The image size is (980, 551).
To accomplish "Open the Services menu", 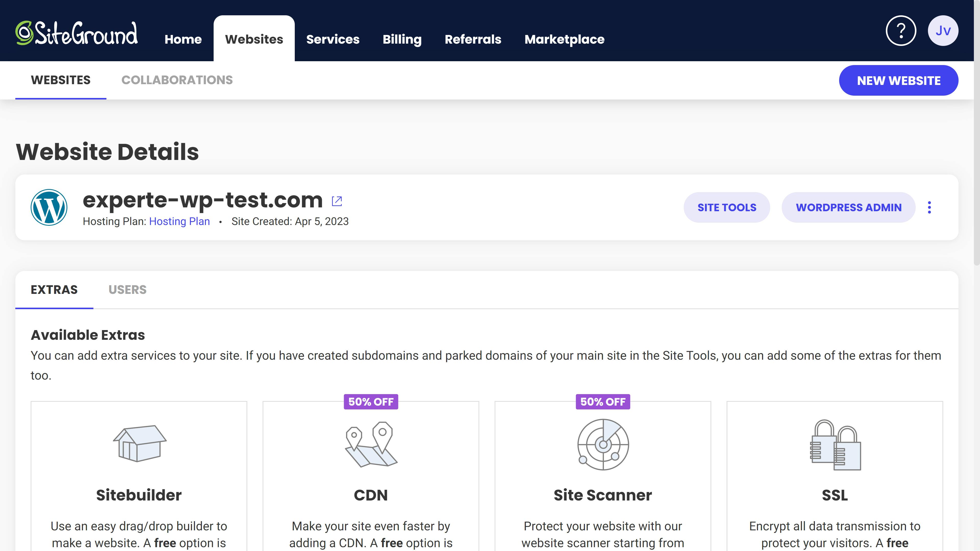I will tap(333, 39).
